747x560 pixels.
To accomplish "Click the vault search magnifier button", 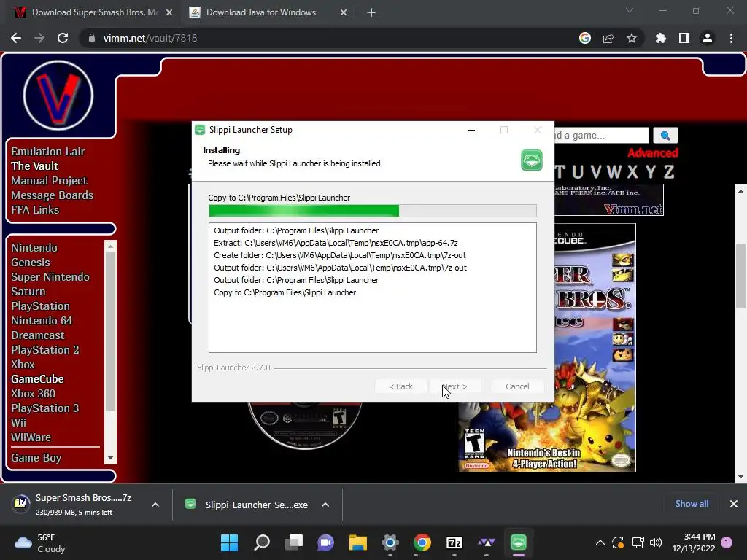I will [665, 136].
